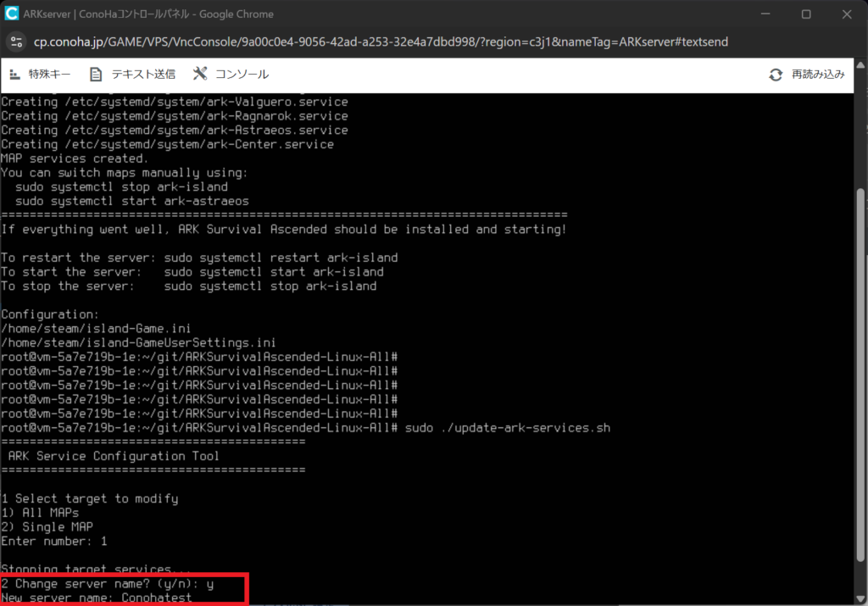Open site information icon in address bar
This screenshot has width=868, height=606.
(x=17, y=42)
